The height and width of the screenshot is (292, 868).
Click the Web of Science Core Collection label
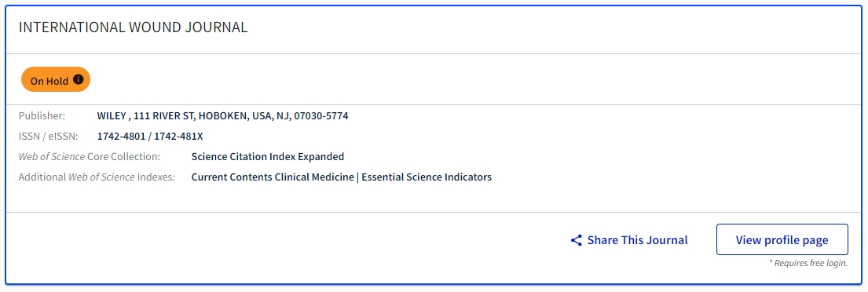click(x=89, y=156)
